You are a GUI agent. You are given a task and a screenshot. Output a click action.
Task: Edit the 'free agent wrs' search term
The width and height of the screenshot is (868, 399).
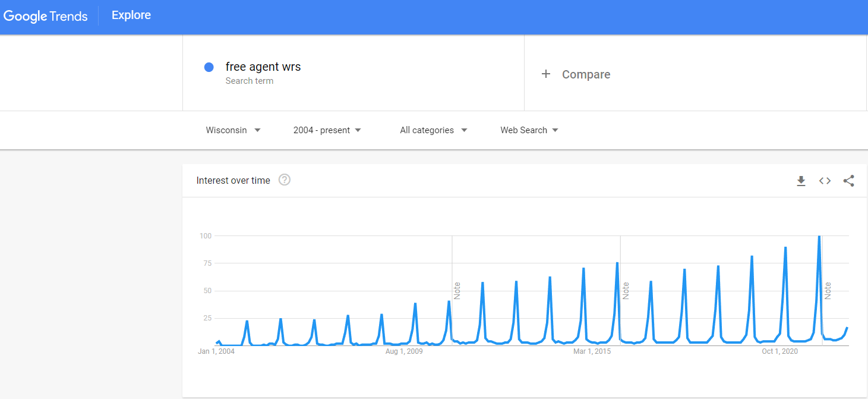click(x=263, y=67)
